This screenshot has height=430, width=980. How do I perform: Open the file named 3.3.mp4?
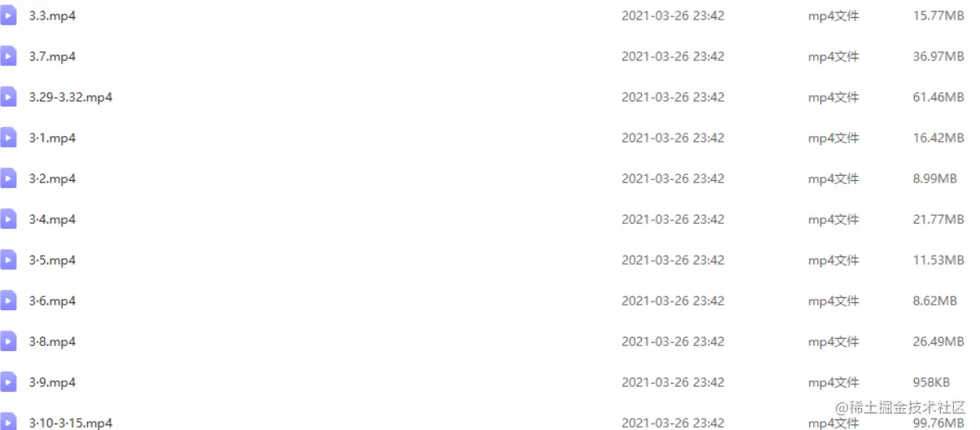point(52,15)
